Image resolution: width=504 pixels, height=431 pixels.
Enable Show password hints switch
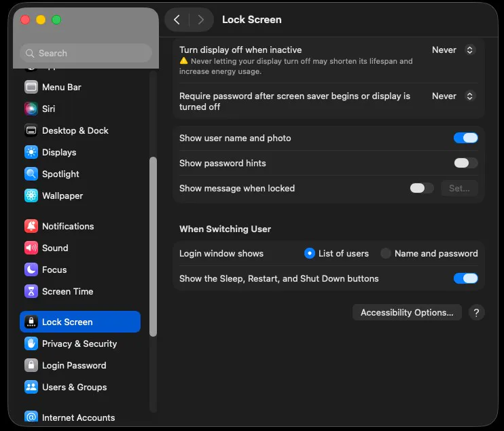coord(465,163)
